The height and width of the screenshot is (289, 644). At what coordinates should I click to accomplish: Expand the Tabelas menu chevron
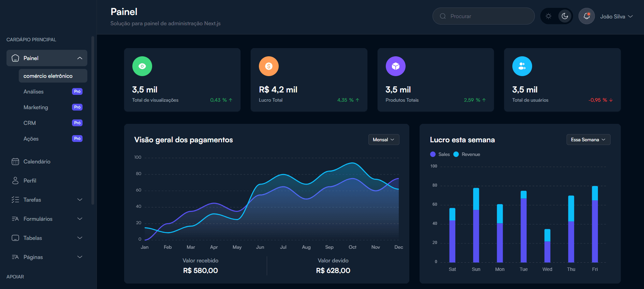80,238
